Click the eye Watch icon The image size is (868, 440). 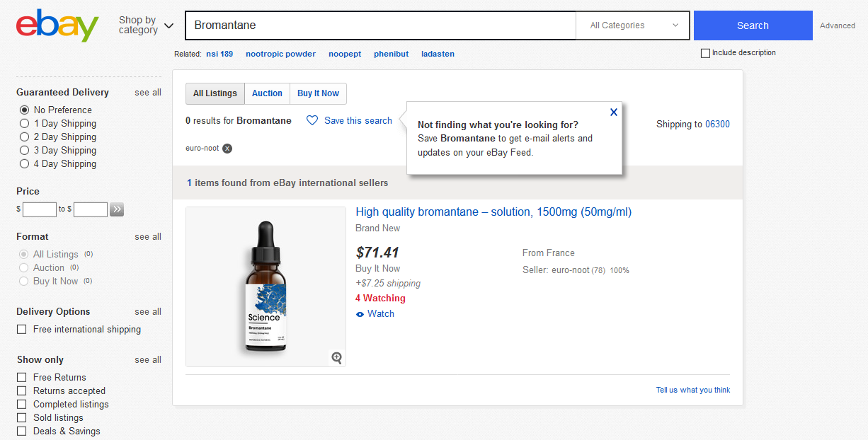360,314
